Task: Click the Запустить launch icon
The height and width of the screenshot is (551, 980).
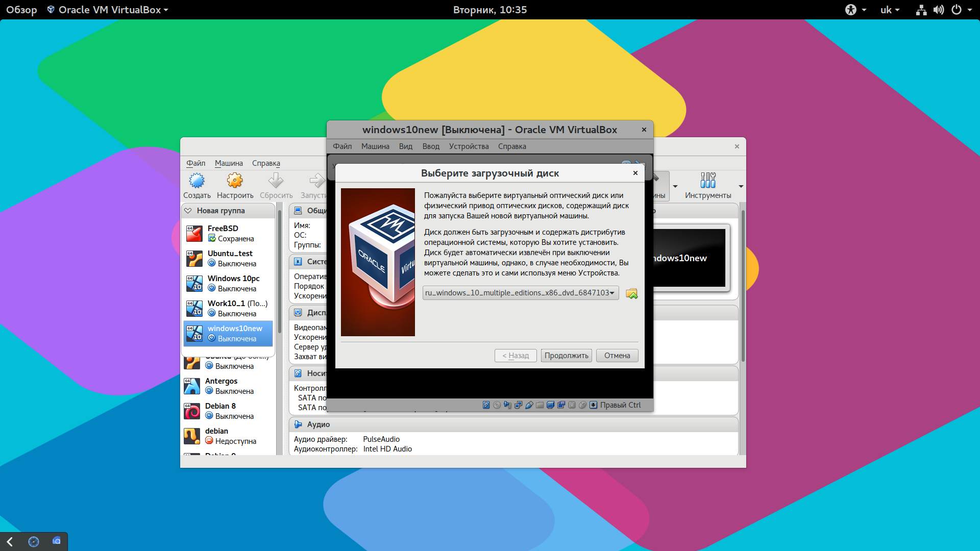Action: pos(316,182)
